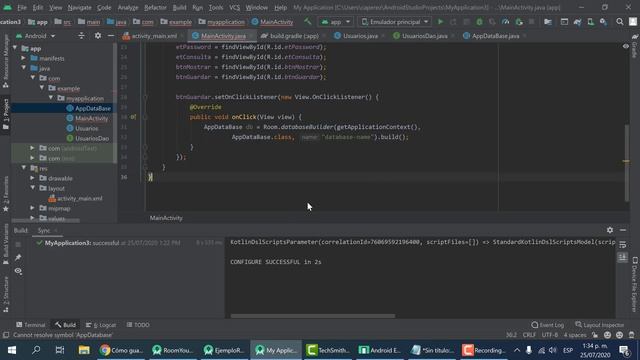
Task: Open the AVD Manager toolbar icon
Action: pos(591,22)
